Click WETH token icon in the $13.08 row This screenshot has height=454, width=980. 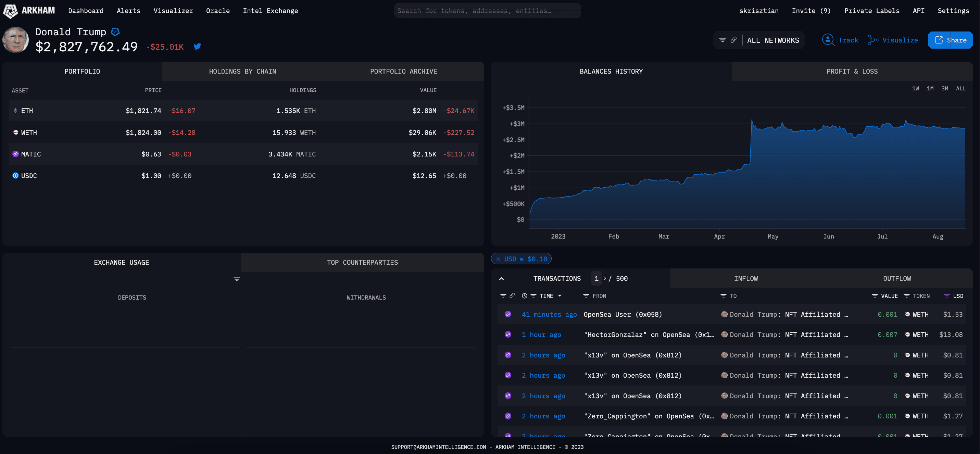tap(907, 335)
